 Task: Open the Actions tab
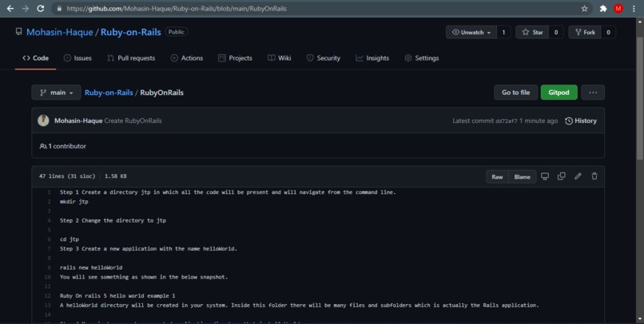[x=187, y=58]
